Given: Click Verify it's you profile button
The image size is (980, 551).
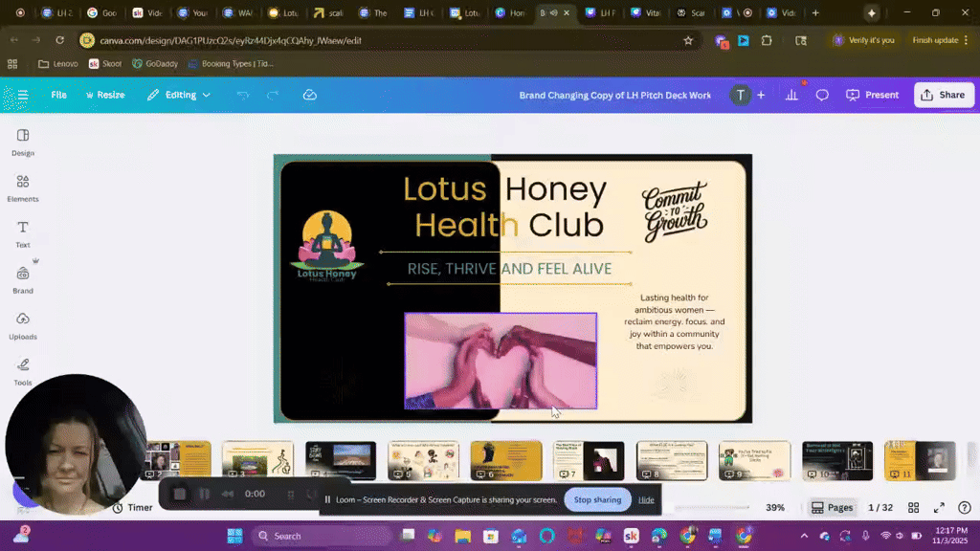Looking at the screenshot, I should [x=863, y=40].
